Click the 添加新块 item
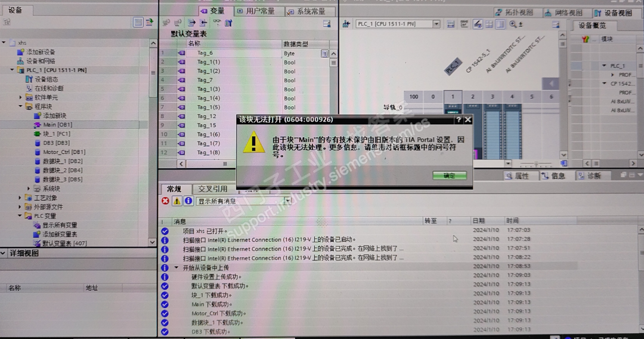This screenshot has width=644, height=339. (55, 115)
